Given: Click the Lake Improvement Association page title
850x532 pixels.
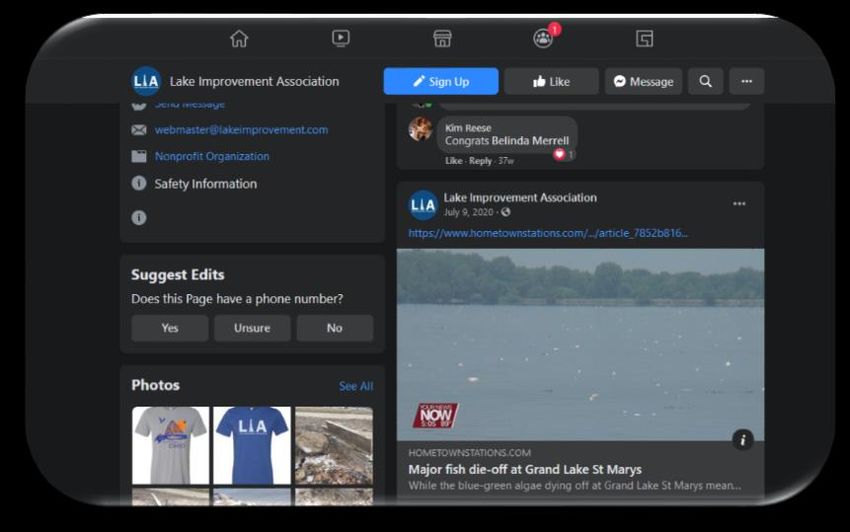Looking at the screenshot, I should (x=254, y=81).
